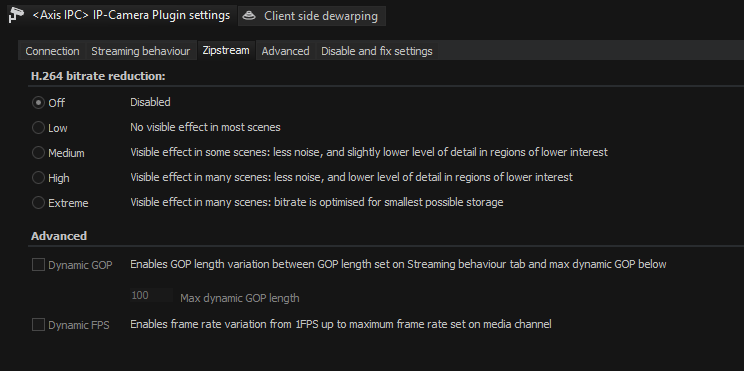Go to the Advanced tab
This screenshot has height=371, width=744.
285,51
